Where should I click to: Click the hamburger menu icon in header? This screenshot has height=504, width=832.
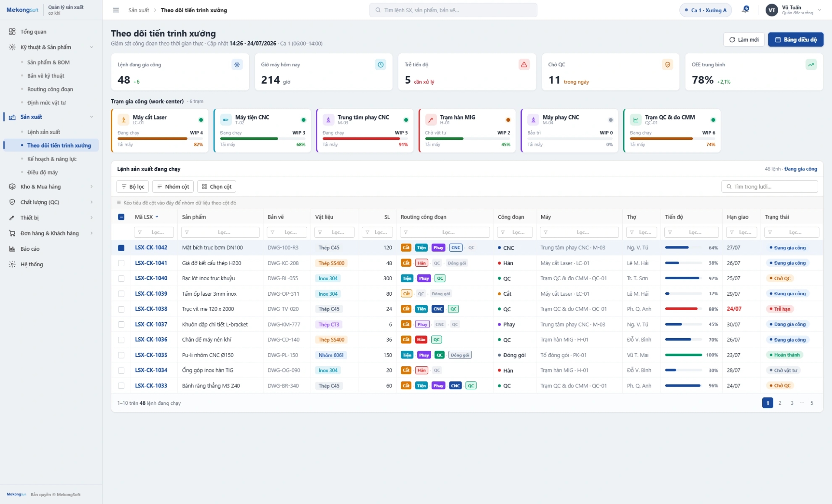coord(116,10)
